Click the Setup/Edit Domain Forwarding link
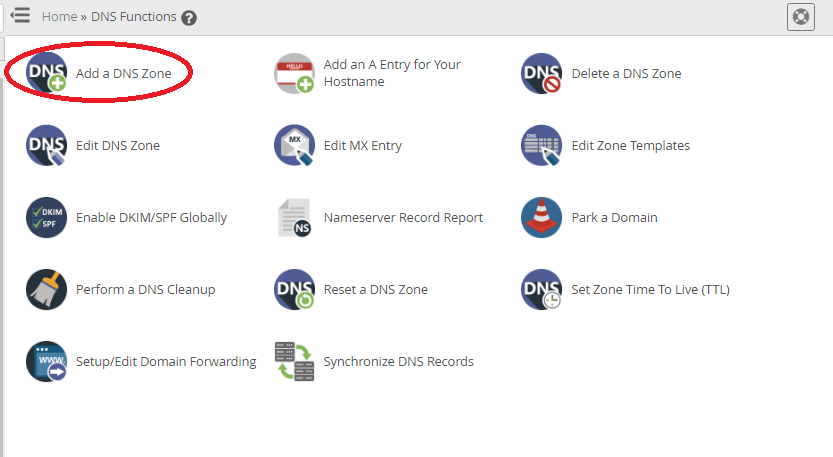The height and width of the screenshot is (457, 833). click(166, 362)
